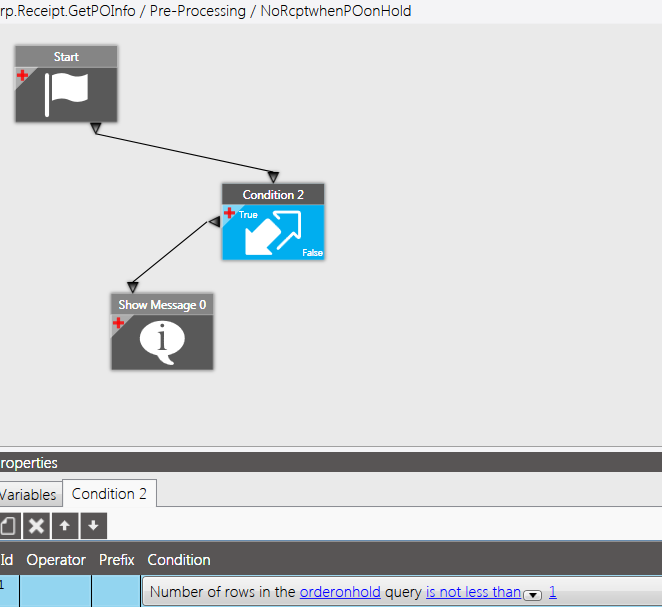
Task: Open the orderonhold query link
Action: click(x=340, y=592)
